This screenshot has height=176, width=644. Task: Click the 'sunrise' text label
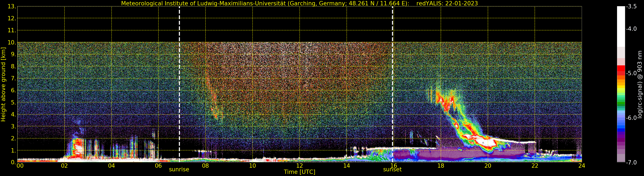179,170
